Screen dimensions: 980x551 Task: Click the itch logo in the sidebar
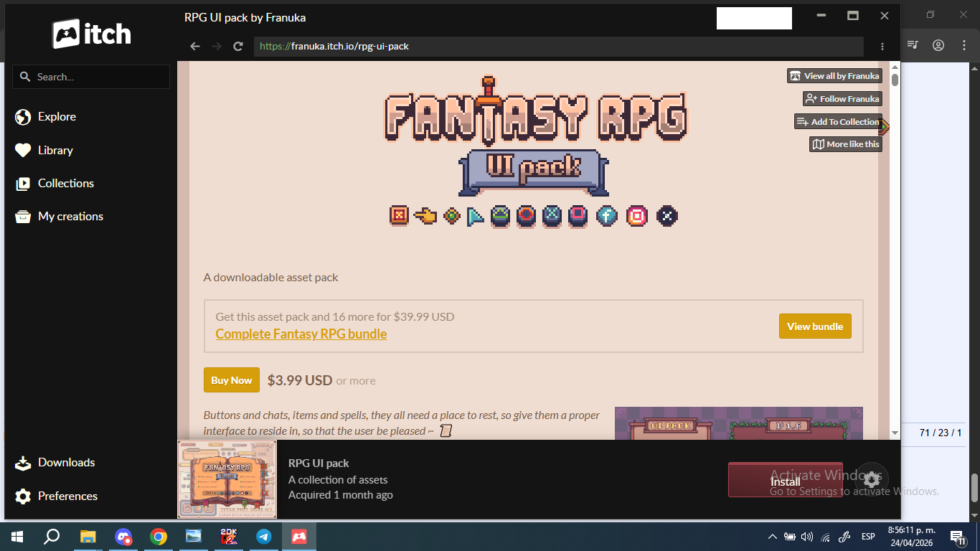pyautogui.click(x=91, y=34)
